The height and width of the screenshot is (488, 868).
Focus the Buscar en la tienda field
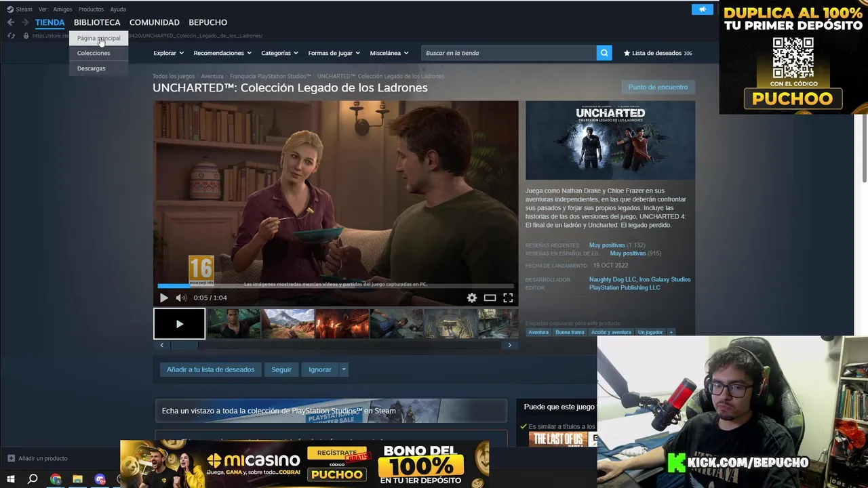pos(509,53)
